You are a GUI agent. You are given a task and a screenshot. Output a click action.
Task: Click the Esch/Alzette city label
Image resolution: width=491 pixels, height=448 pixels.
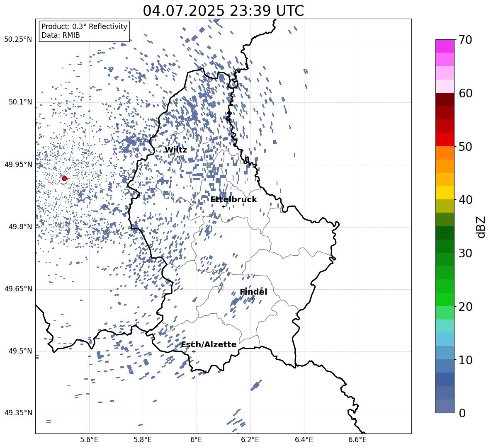pyautogui.click(x=209, y=344)
